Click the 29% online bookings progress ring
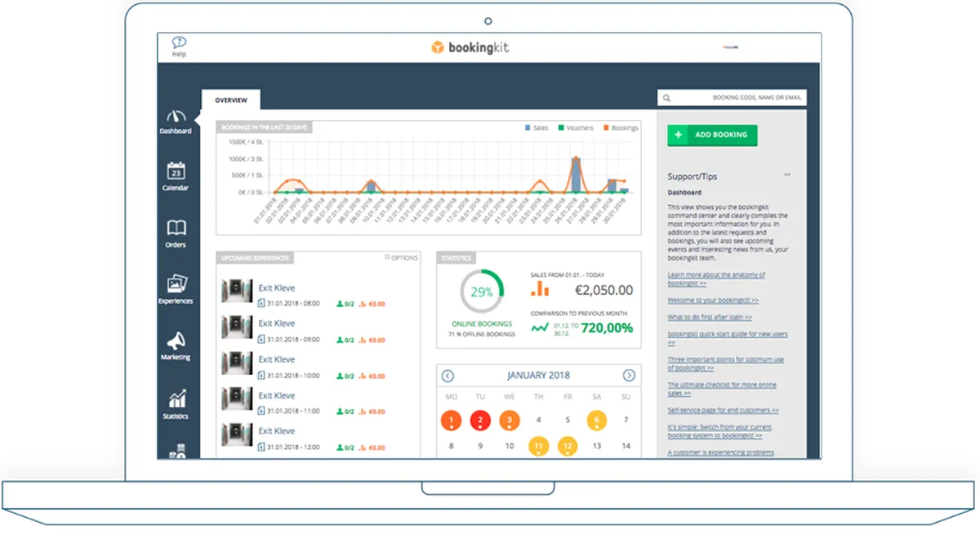The image size is (980, 535). 483,292
